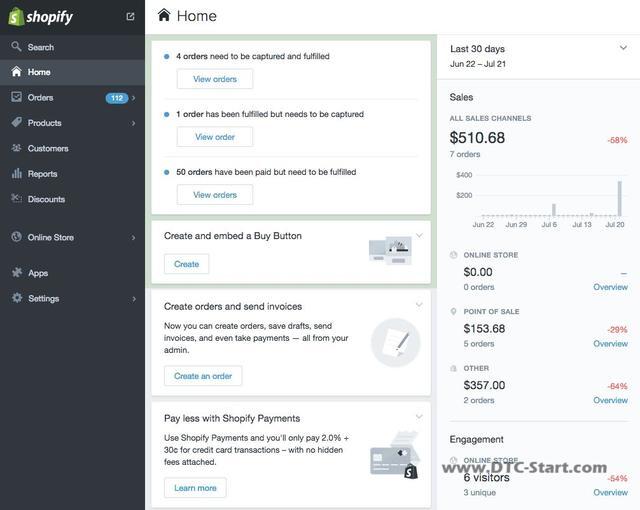640x510 pixels.
Task: Open Search in the sidebar
Action: [72, 47]
